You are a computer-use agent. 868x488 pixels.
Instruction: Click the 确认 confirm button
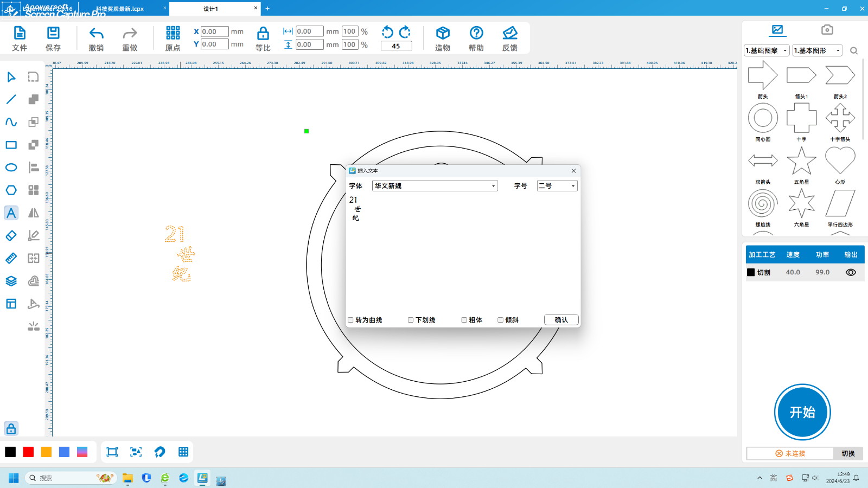tap(561, 320)
